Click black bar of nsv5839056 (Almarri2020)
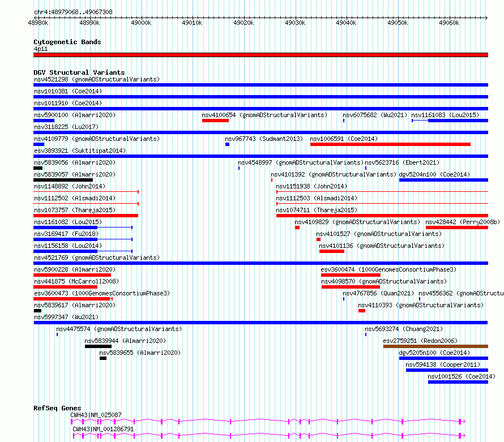 pos(38,168)
